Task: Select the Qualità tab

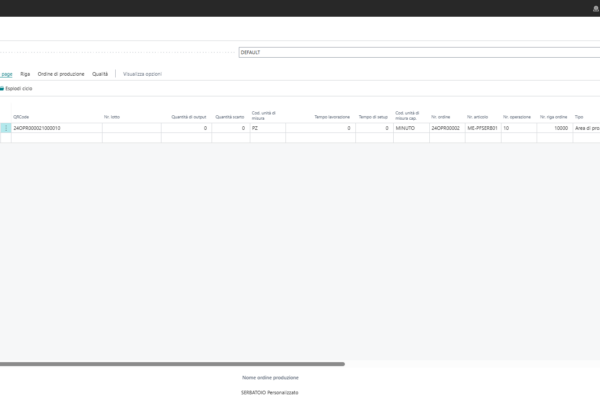Action: [x=100, y=74]
